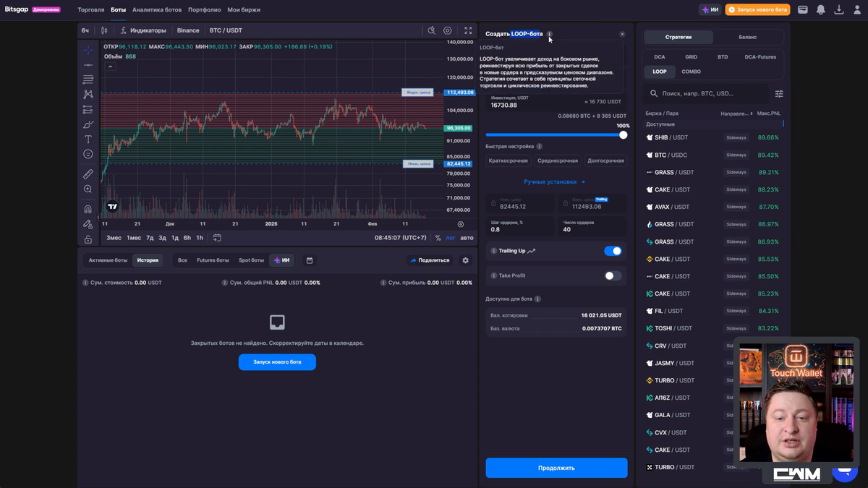Toggle the magnet mode icon
This screenshot has height=488, width=868.
(88, 209)
